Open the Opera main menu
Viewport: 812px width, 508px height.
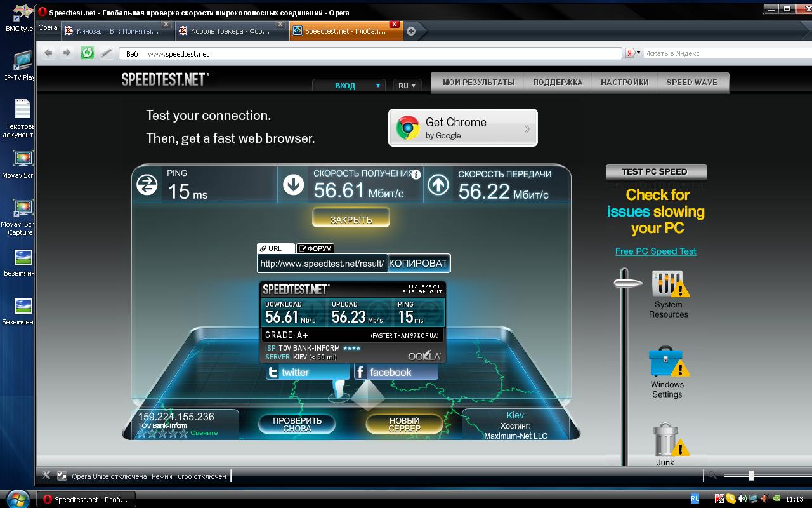click(48, 27)
